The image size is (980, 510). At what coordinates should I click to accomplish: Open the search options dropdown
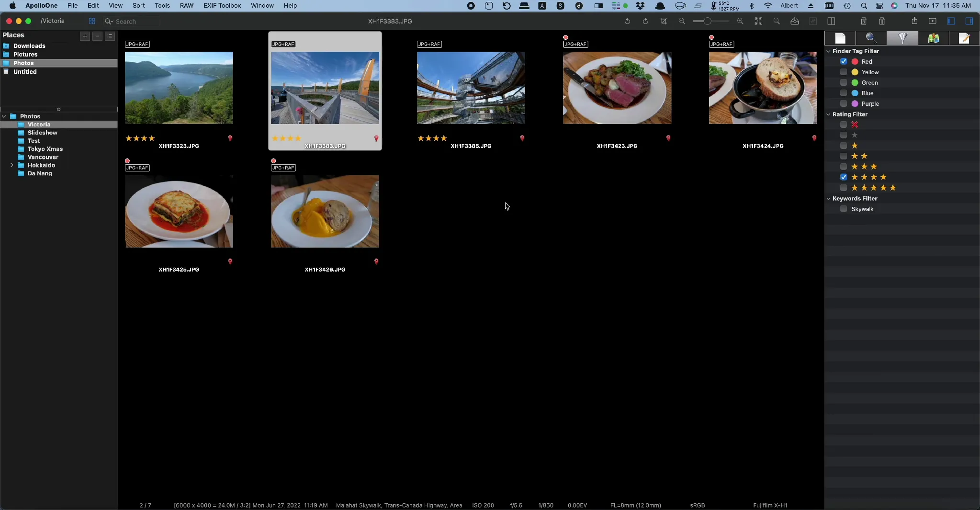(x=109, y=22)
